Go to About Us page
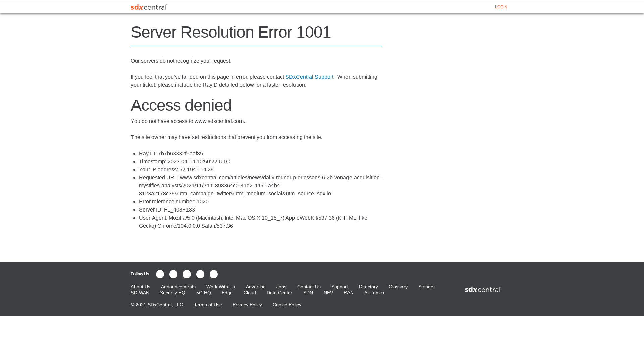Screen dimensions: 644x362 [x=141, y=287]
